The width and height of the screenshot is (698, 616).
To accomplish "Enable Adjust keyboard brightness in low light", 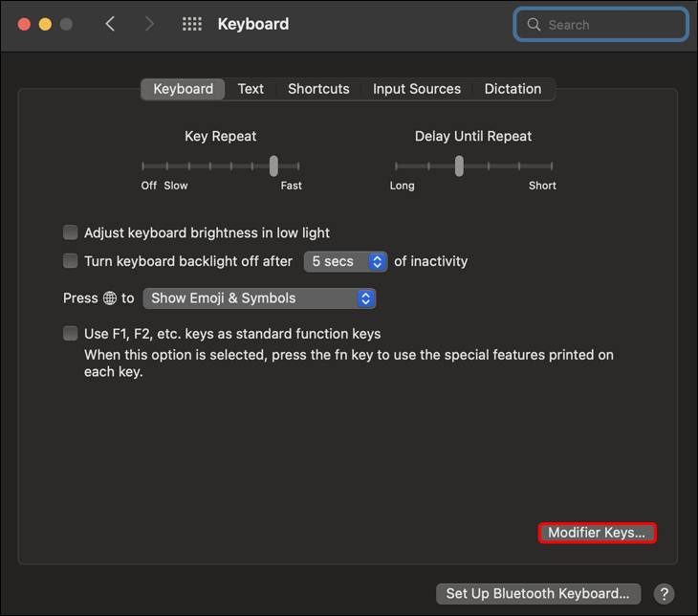I will click(71, 232).
